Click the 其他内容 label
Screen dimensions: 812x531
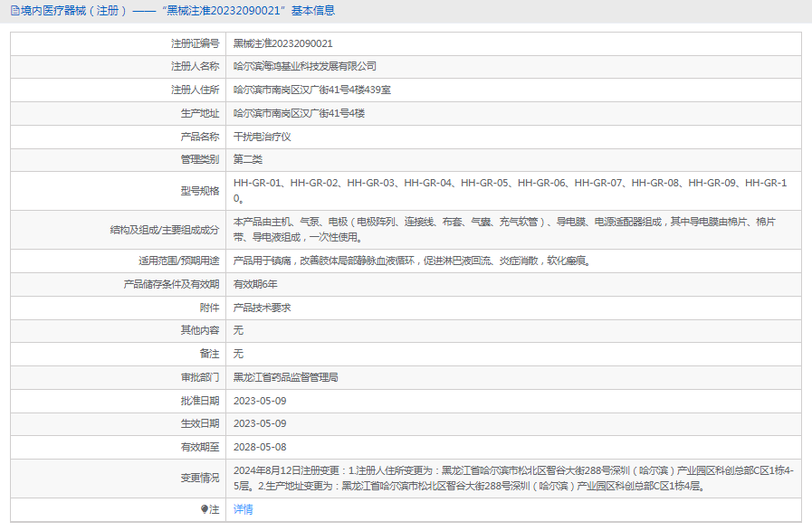pyautogui.click(x=200, y=330)
